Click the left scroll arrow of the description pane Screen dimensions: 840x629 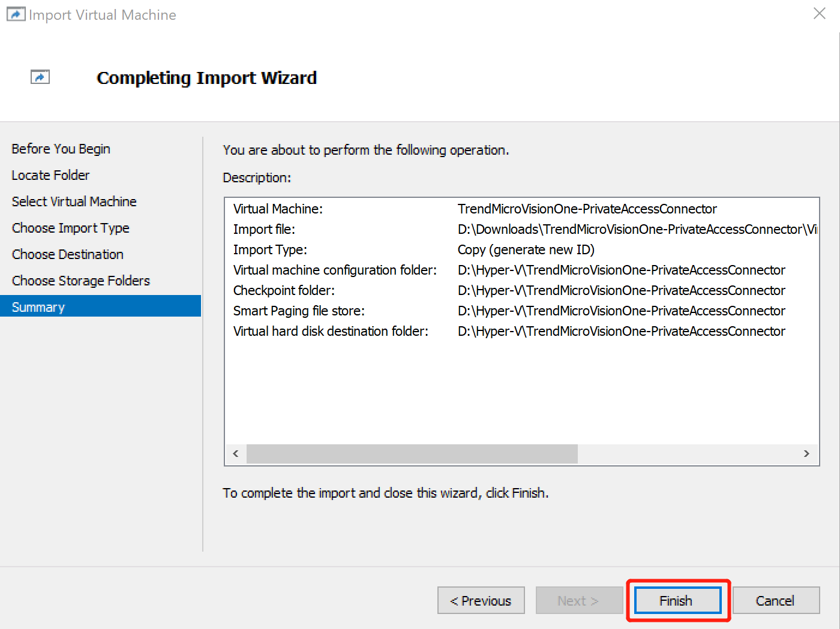[235, 454]
